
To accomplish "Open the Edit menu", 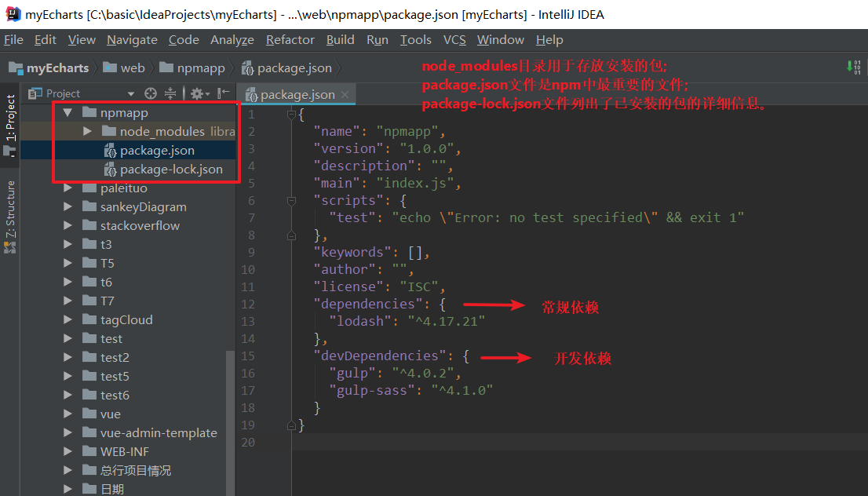I will pos(45,40).
